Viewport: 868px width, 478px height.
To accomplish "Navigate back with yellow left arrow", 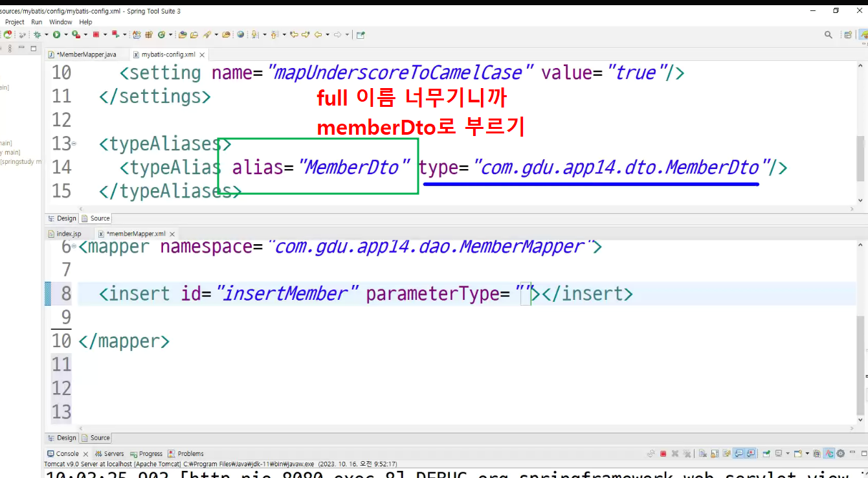I will point(318,34).
